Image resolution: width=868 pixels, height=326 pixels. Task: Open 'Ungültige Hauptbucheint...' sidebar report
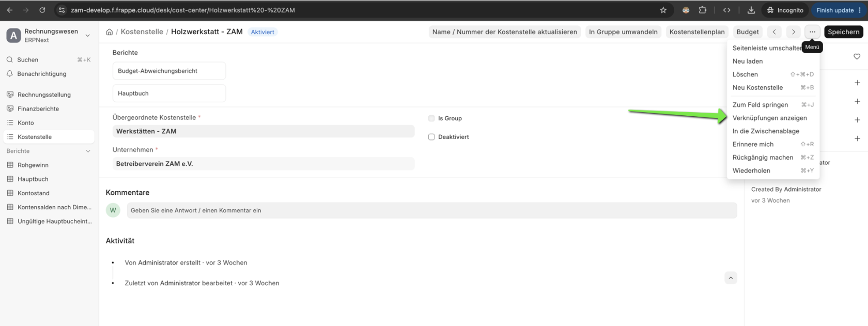[x=49, y=221]
